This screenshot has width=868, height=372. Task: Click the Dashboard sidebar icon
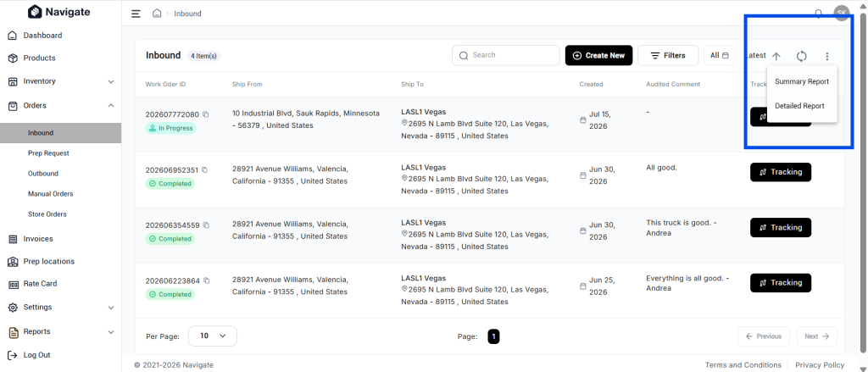pos(13,36)
